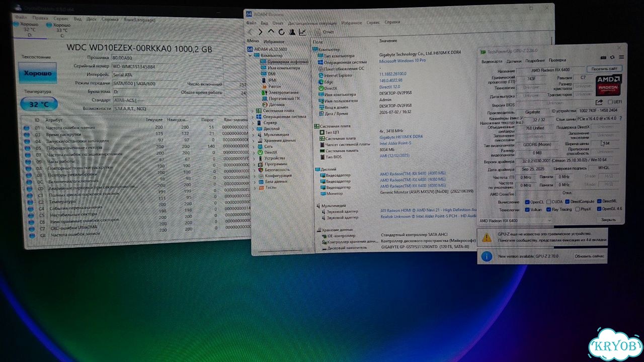This screenshot has height=362, width=644.
Task: Click the Программы icon in AIDA64 tree
Action: [x=260, y=164]
